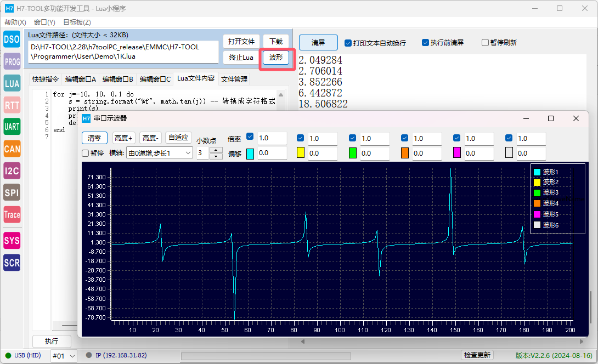Toggle the green waveform 3 enable checkbox
Viewport: 598px width, 364px height.
pyautogui.click(x=352, y=138)
